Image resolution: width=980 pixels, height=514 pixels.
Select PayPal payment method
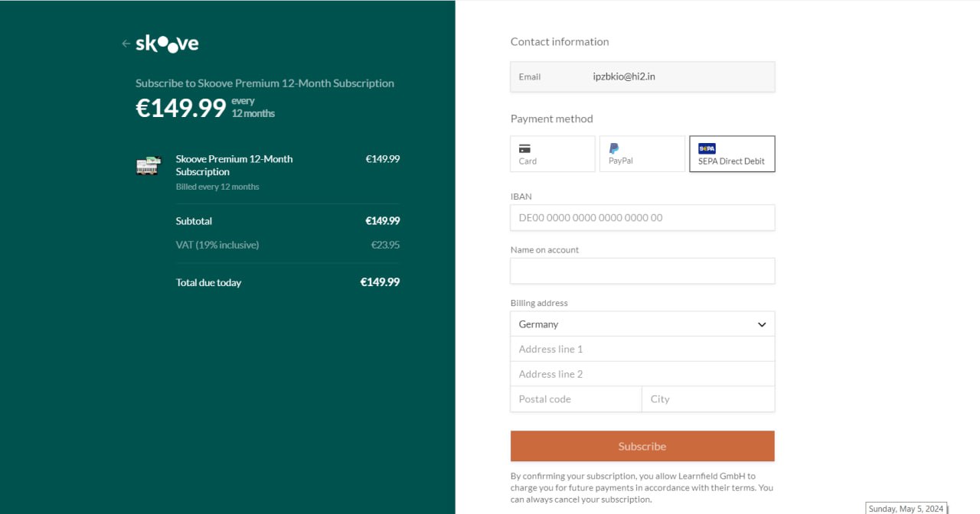[x=642, y=154]
